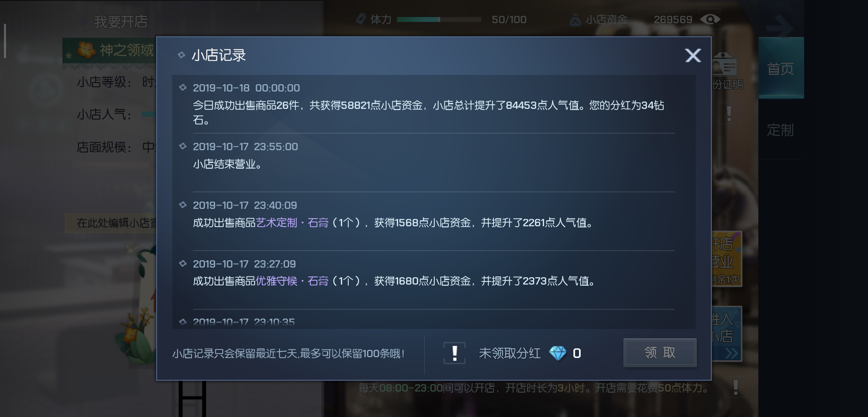Select the 优雅守候·石膏 item link
868x417 pixels.
(292, 281)
